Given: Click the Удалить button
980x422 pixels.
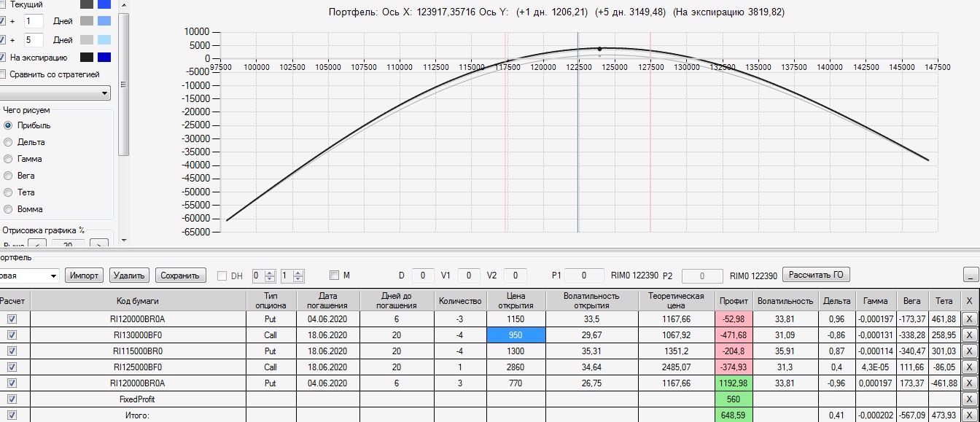Looking at the screenshot, I should pos(130,276).
